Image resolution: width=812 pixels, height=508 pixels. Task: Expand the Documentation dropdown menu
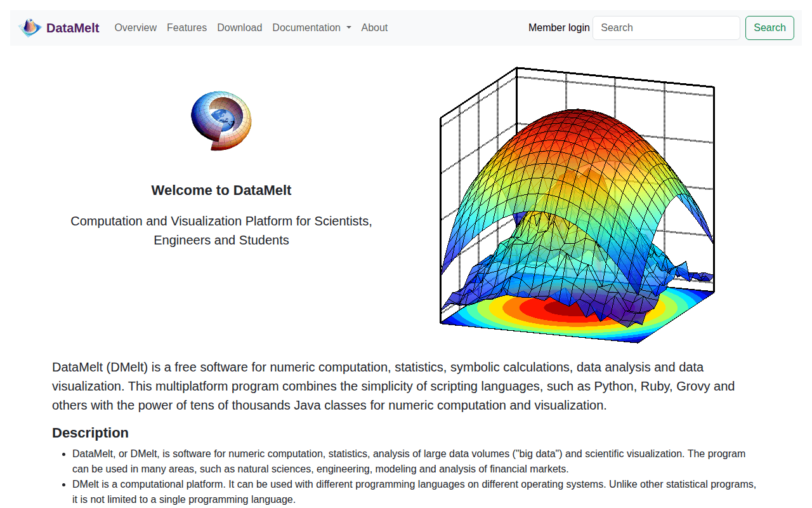coord(311,27)
